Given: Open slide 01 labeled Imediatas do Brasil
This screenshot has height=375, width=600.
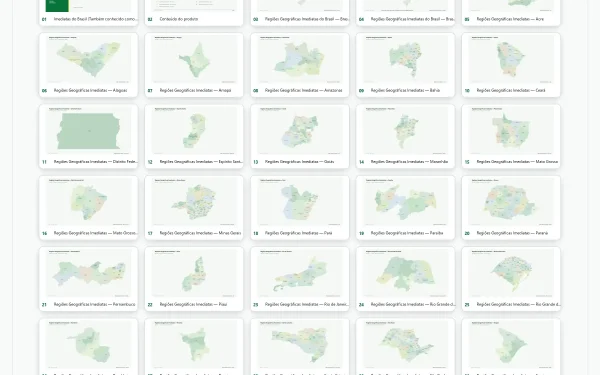Looking at the screenshot, I should 88,13.
